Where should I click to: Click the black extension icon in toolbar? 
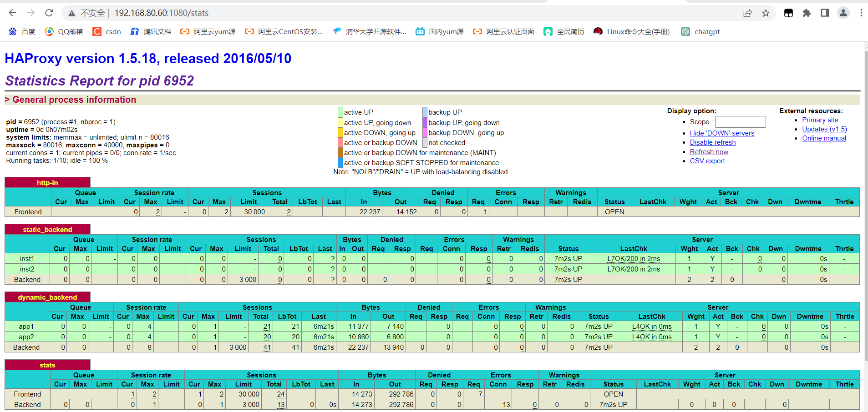point(788,13)
